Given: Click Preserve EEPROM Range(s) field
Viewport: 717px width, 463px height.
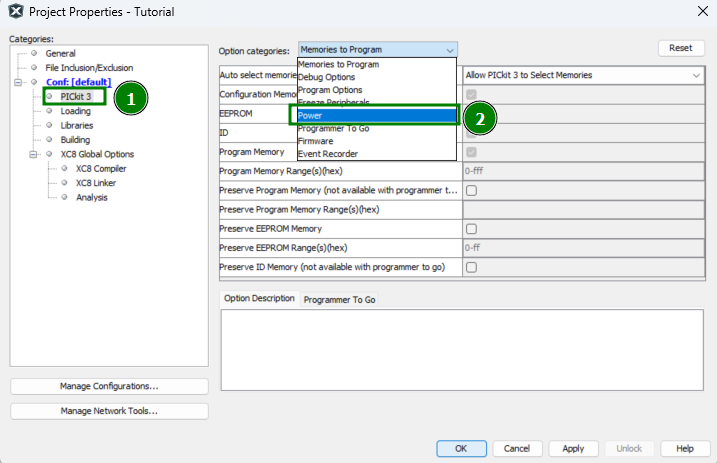Looking at the screenshot, I should (x=583, y=248).
